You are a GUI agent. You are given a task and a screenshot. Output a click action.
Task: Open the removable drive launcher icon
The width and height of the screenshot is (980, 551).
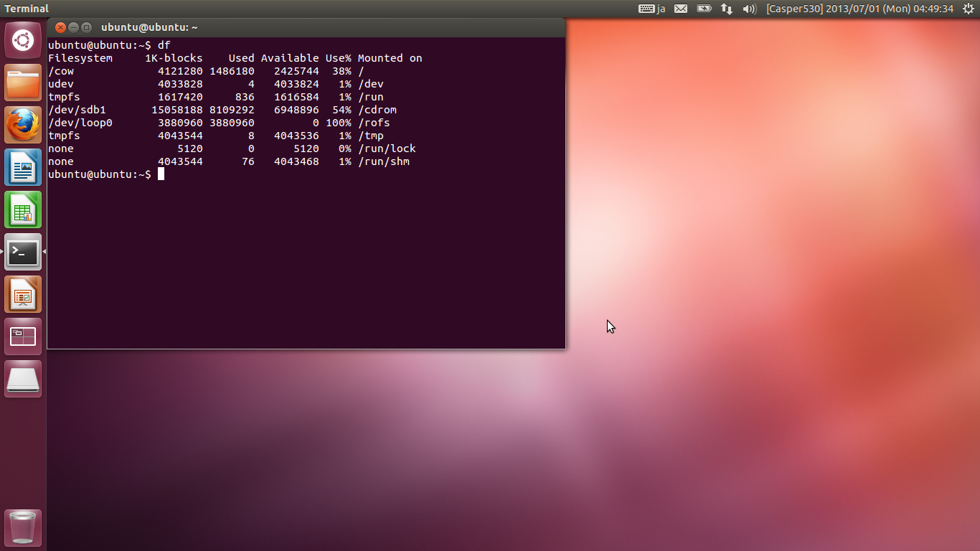(23, 379)
